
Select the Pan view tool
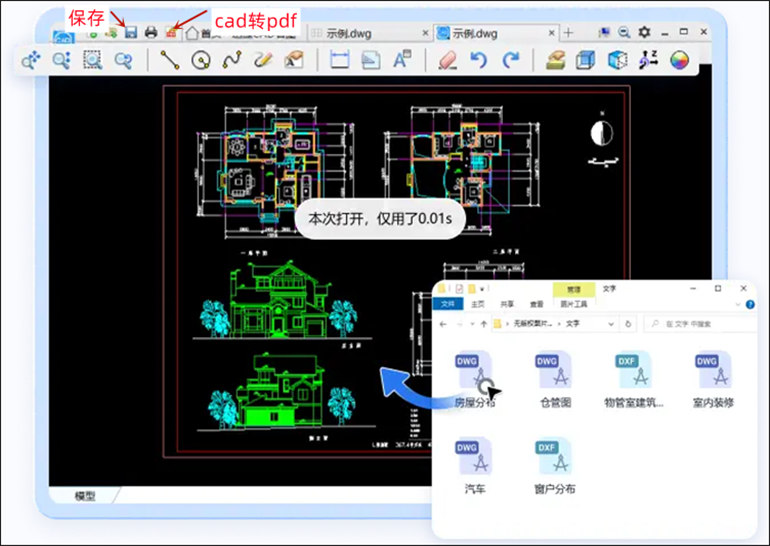point(31,60)
